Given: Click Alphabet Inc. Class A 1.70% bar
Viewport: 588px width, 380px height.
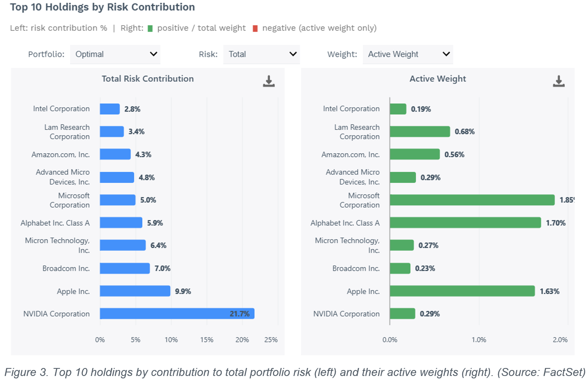Looking at the screenshot, I should (x=465, y=223).
